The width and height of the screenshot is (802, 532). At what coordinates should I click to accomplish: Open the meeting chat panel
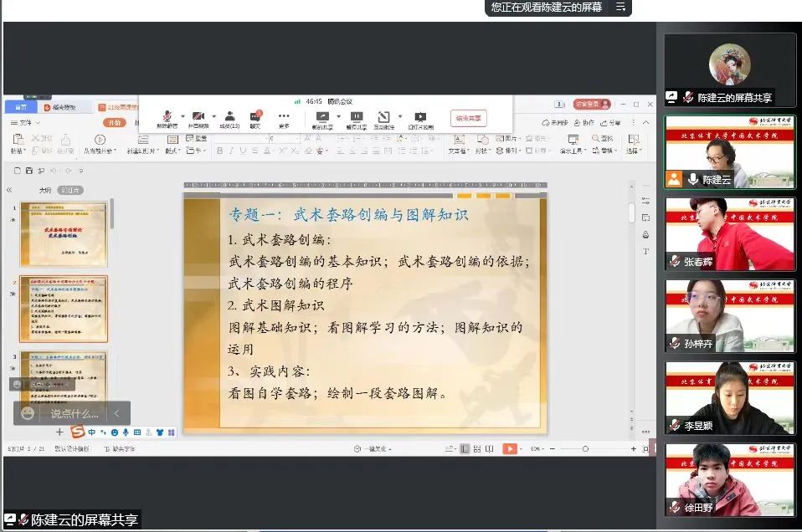(254, 115)
